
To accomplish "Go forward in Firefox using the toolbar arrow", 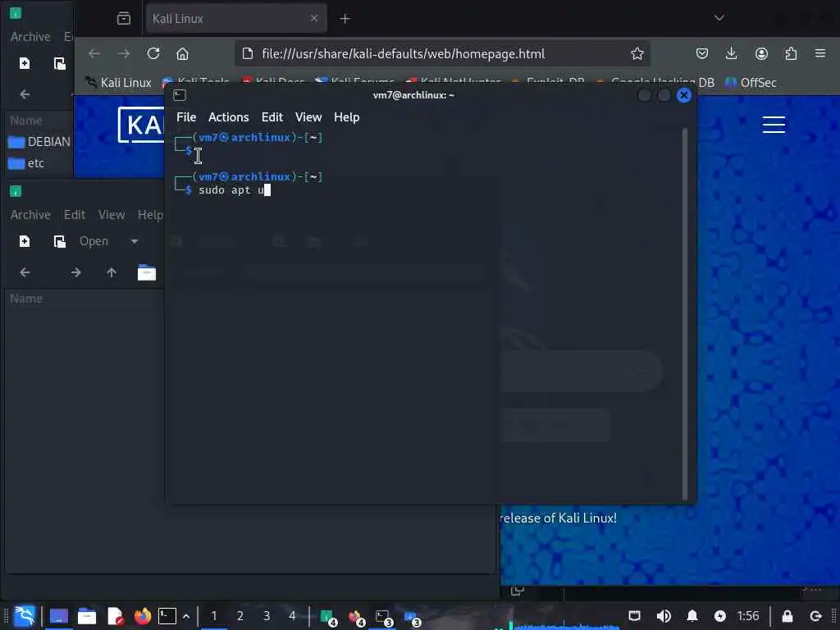I will point(124,53).
